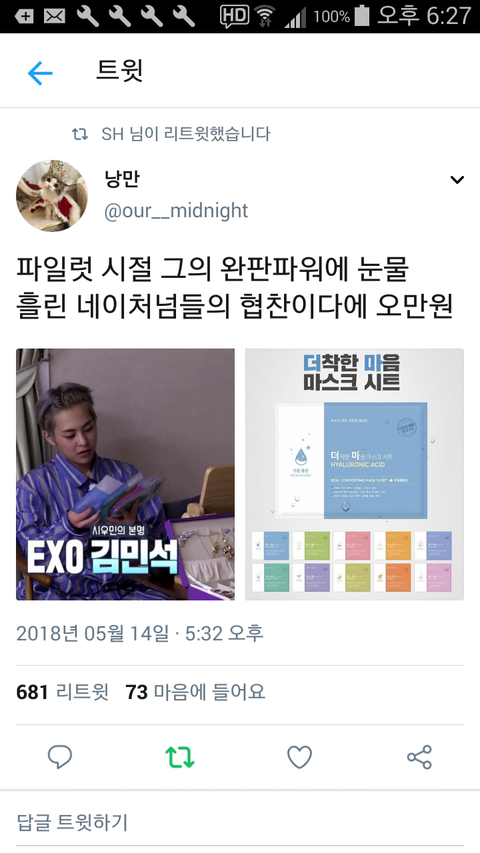Tap the battery status icon
The height and width of the screenshot is (853, 480).
(x=362, y=16)
